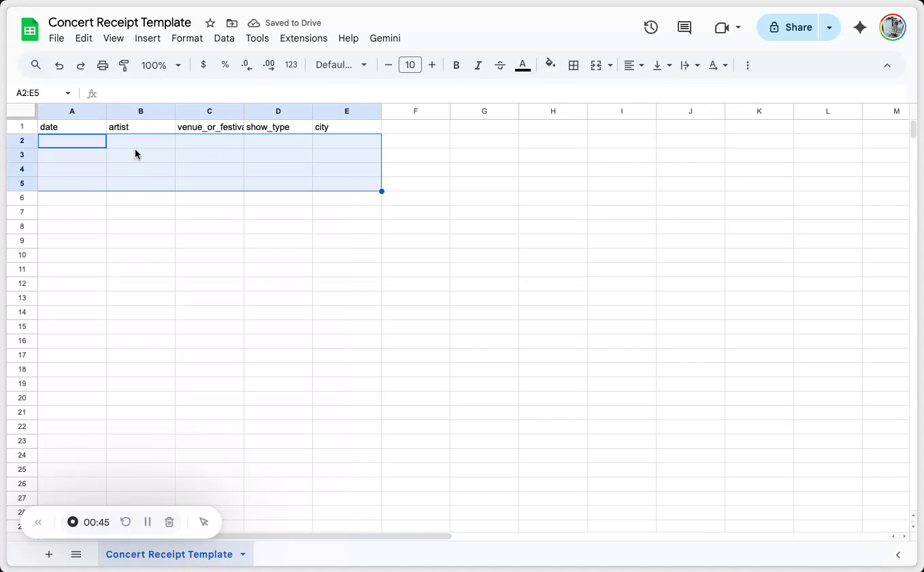The width and height of the screenshot is (924, 572).
Task: Open the borders menu
Action: click(x=574, y=65)
